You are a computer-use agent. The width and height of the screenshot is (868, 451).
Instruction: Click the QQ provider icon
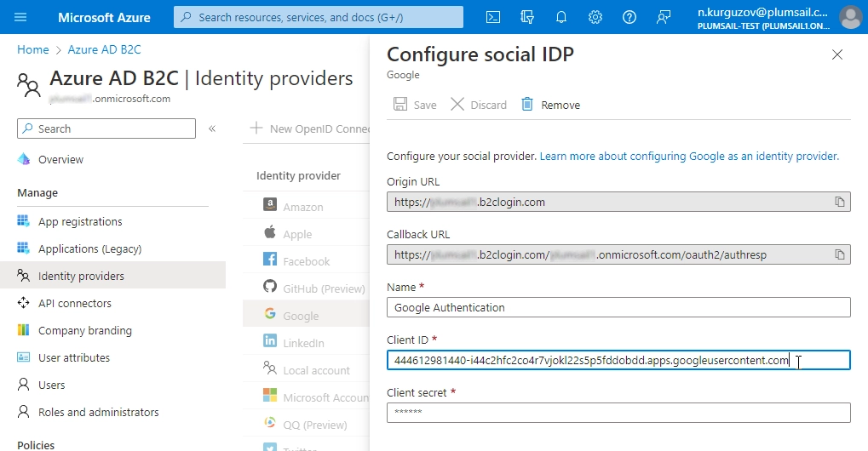[269, 423]
